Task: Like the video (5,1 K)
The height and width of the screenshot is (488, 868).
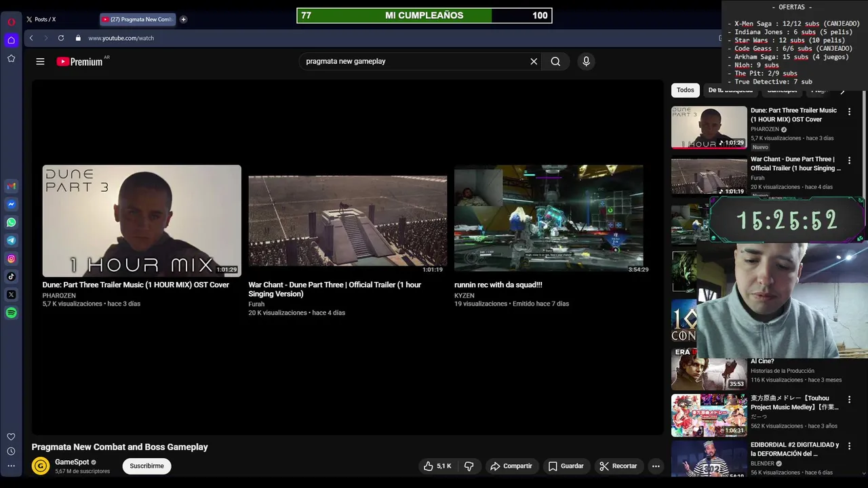Action: pyautogui.click(x=437, y=466)
